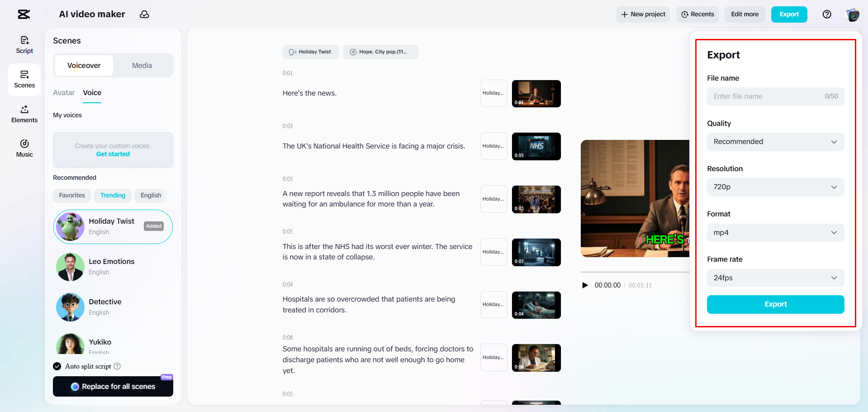This screenshot has width=868, height=412.
Task: Open the running out of beds scene thumbnail
Action: point(536,358)
